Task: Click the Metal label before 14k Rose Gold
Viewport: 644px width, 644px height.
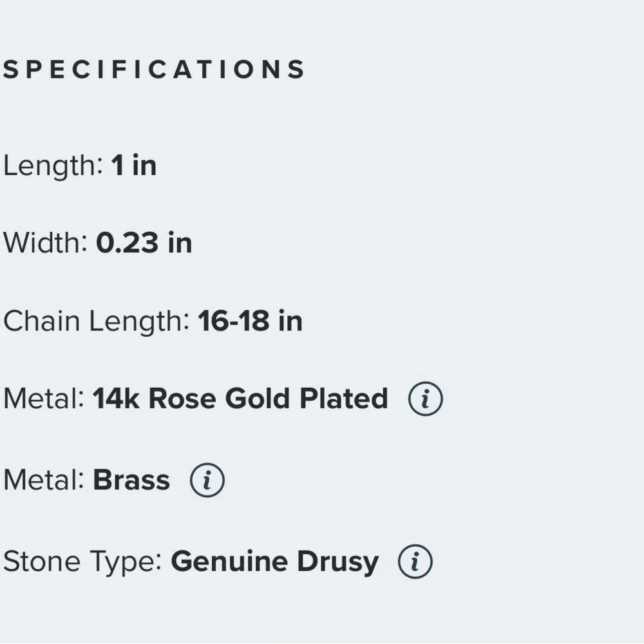Action: pos(44,399)
